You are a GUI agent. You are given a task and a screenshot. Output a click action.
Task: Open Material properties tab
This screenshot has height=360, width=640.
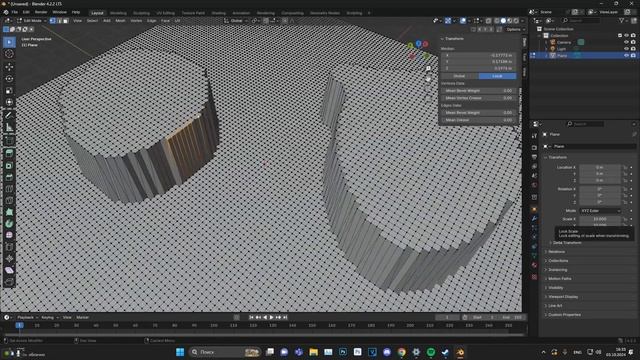[534, 265]
